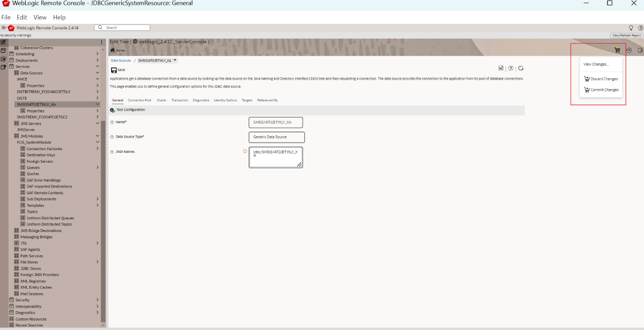Click the Discard Changes cart icon
The height and width of the screenshot is (330, 644).
(586, 79)
